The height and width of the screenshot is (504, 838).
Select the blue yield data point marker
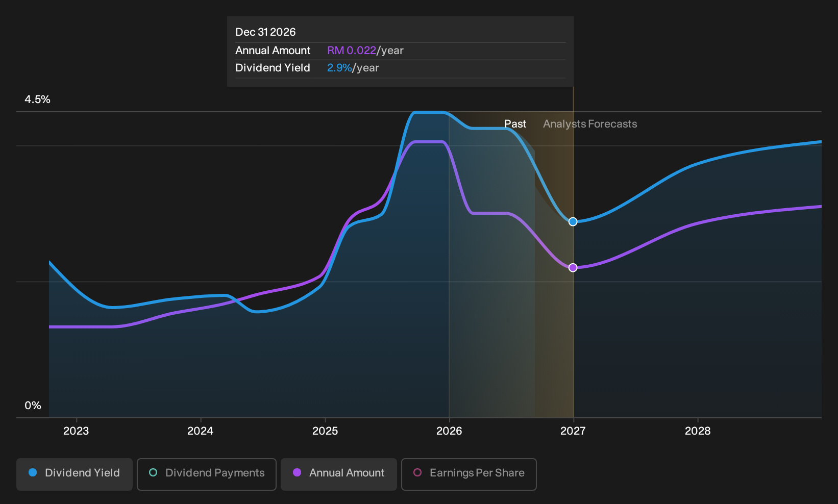point(573,221)
